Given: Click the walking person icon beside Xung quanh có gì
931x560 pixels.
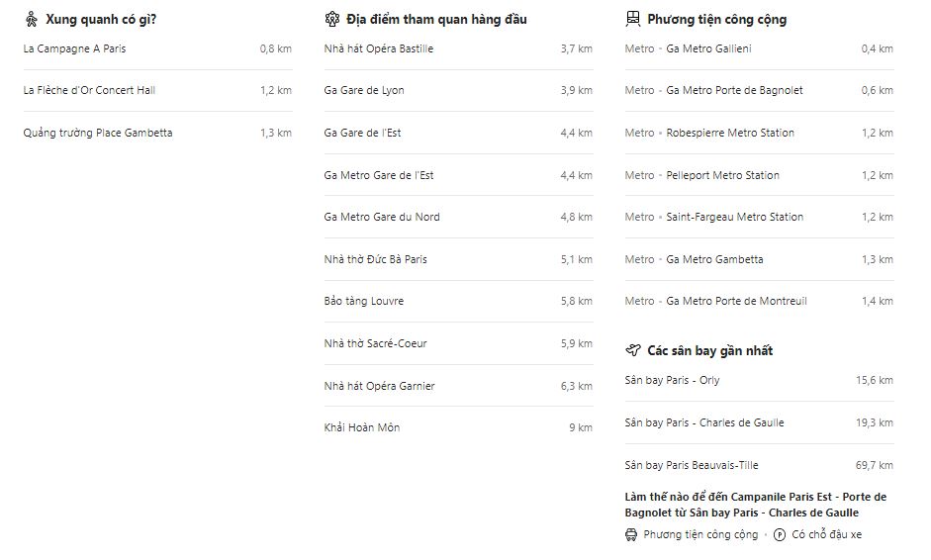Looking at the screenshot, I should [32, 19].
